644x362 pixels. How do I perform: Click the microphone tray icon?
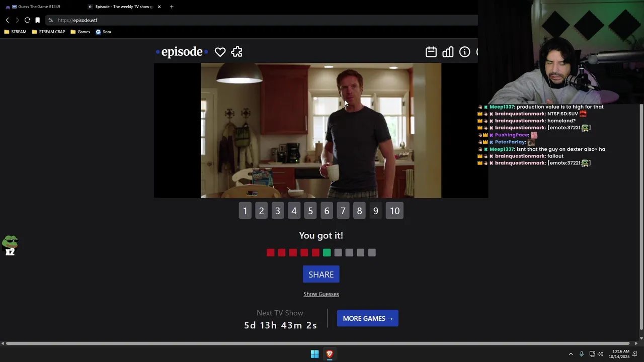[582, 354]
